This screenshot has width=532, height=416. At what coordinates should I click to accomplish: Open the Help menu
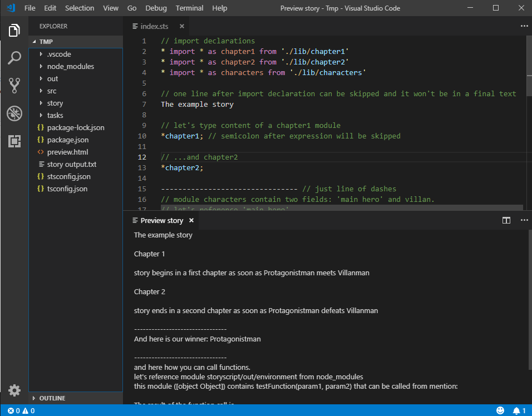[x=219, y=8]
